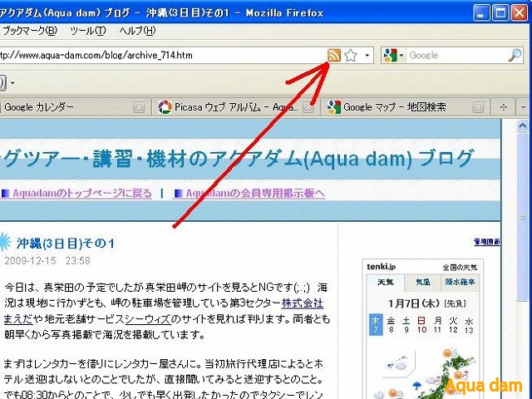This screenshot has height=399, width=532.
Task: Click the post date 2009-12-15 23:58
Action: [x=47, y=260]
